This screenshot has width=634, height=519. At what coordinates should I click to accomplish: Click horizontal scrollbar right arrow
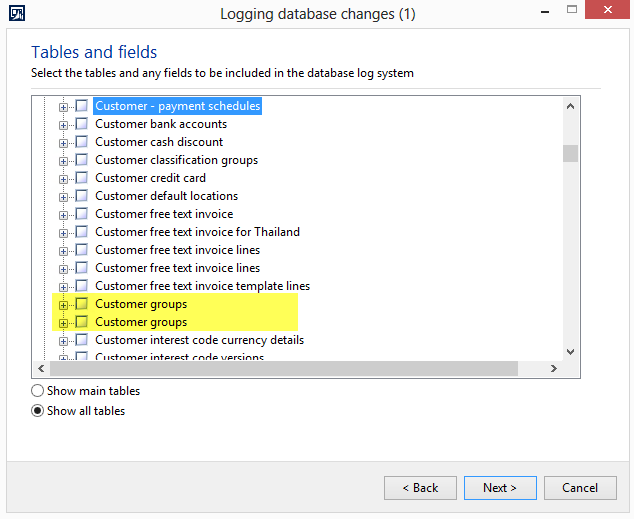pos(553,369)
